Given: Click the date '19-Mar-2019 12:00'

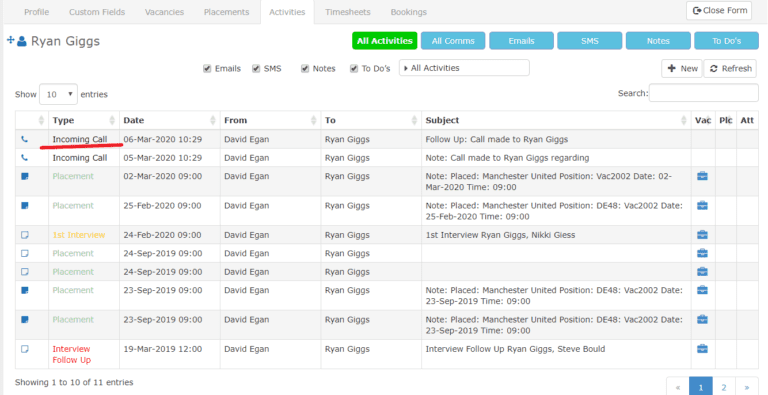Looking at the screenshot, I should tap(163, 349).
